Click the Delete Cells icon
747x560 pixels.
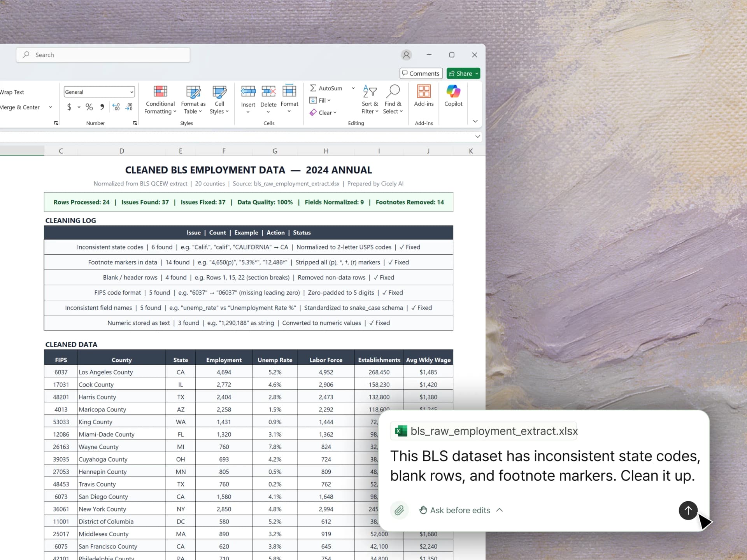268,91
